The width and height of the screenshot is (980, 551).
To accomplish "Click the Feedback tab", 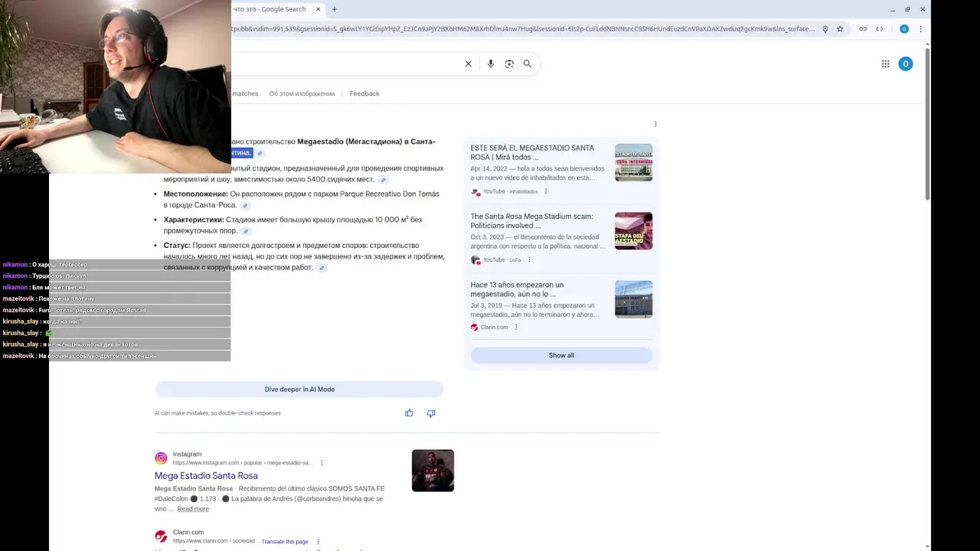I will [364, 93].
